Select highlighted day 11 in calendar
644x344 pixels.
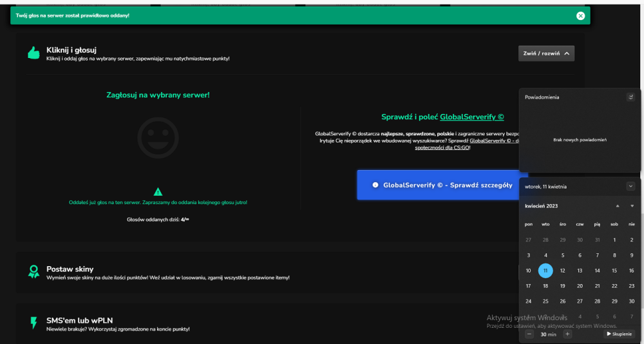[545, 271]
